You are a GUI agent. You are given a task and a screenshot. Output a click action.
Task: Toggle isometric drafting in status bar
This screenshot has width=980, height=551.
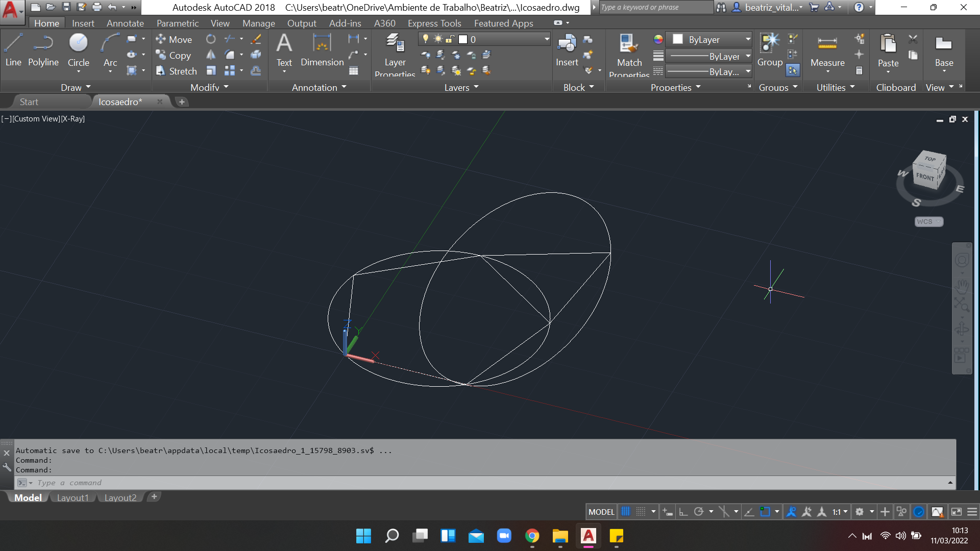tap(724, 512)
